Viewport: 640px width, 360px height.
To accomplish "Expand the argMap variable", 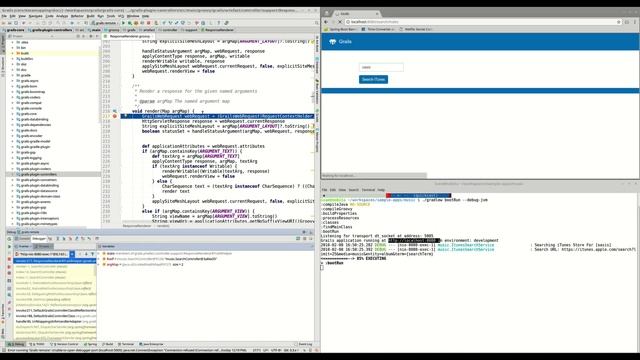I will (x=99, y=264).
